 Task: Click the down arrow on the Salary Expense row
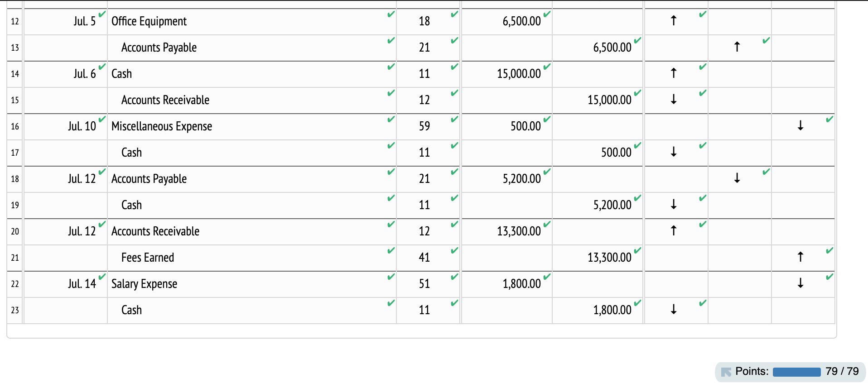pos(801,284)
